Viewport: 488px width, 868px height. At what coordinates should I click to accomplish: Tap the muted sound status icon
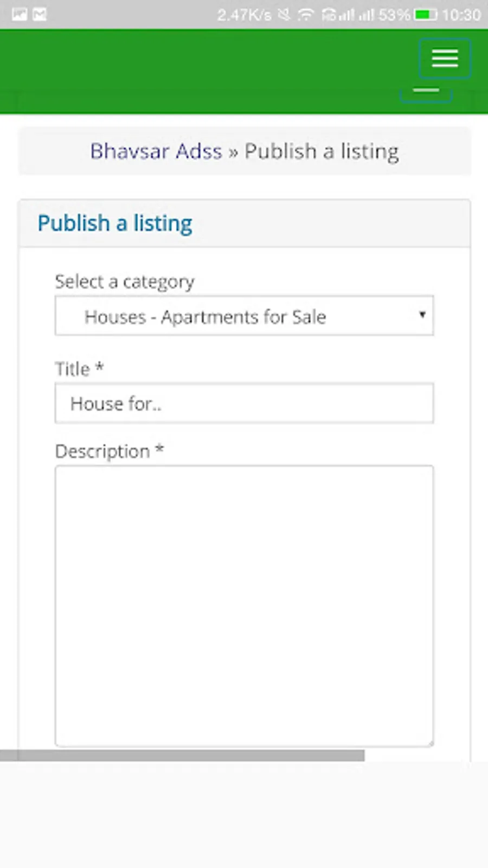pos(284,15)
